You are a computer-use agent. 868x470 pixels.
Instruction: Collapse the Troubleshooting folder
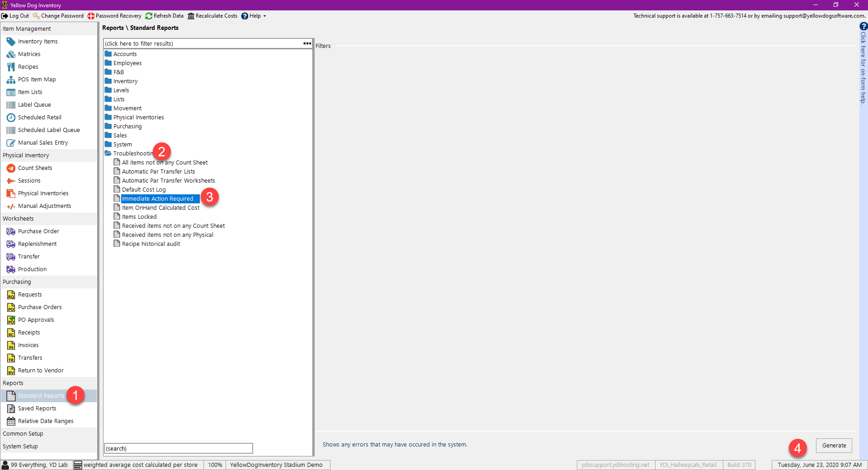click(x=108, y=153)
